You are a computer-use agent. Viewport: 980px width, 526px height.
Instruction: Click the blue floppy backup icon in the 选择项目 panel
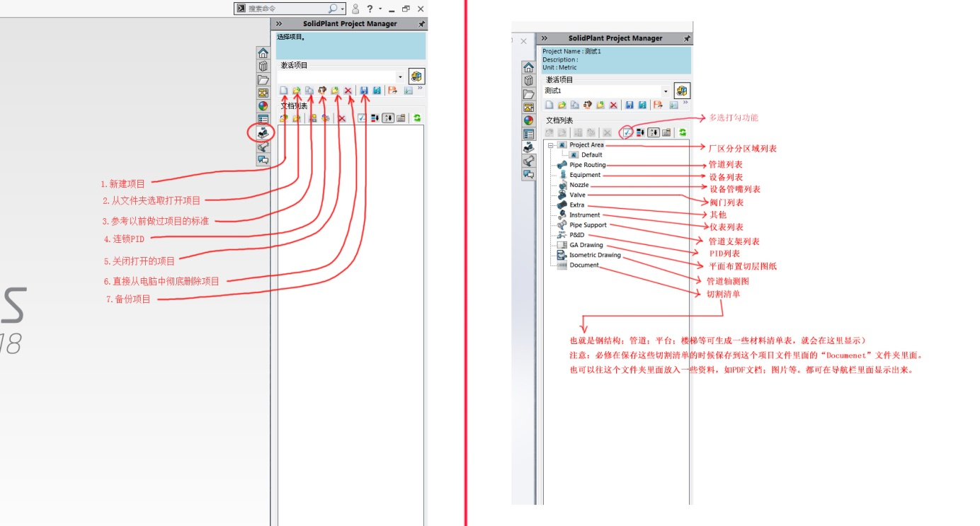pos(364,91)
